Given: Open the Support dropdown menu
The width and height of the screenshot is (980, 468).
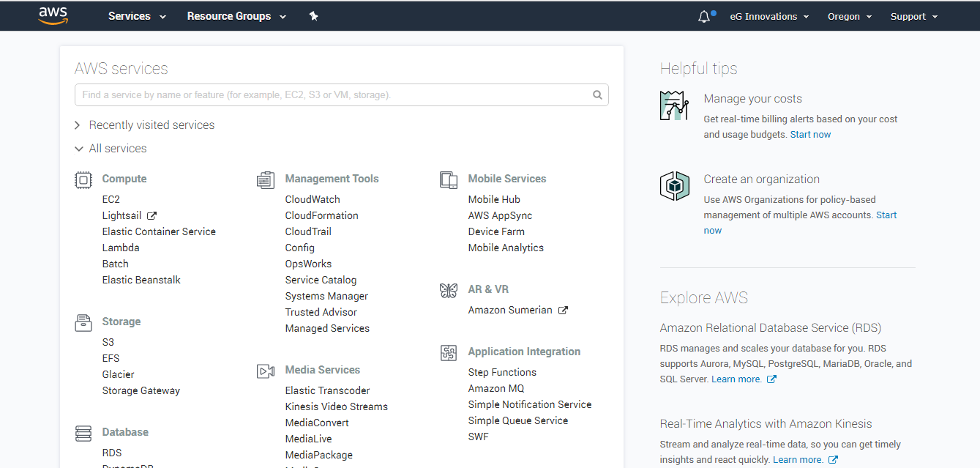Looking at the screenshot, I should [914, 16].
